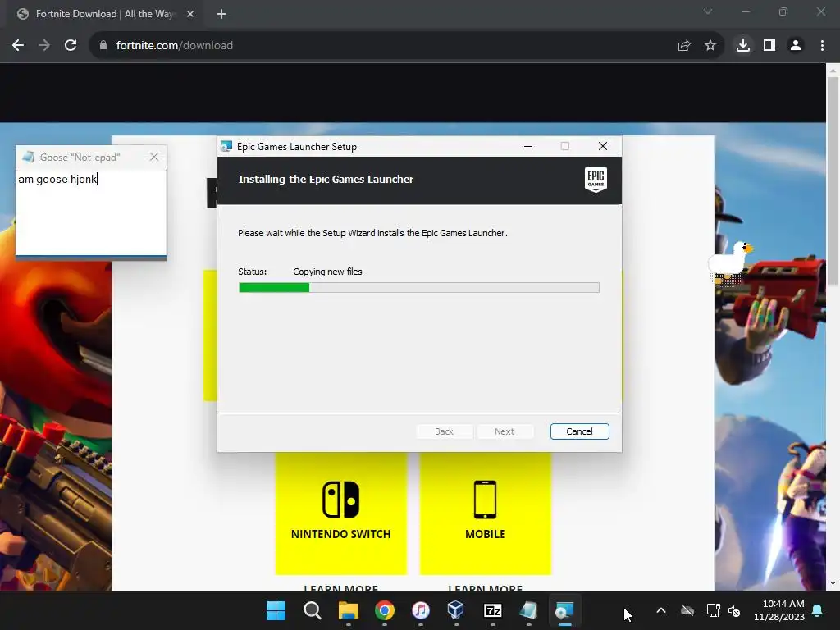The height and width of the screenshot is (630, 840).
Task: Share this page icon in address bar
Action: pyautogui.click(x=683, y=46)
